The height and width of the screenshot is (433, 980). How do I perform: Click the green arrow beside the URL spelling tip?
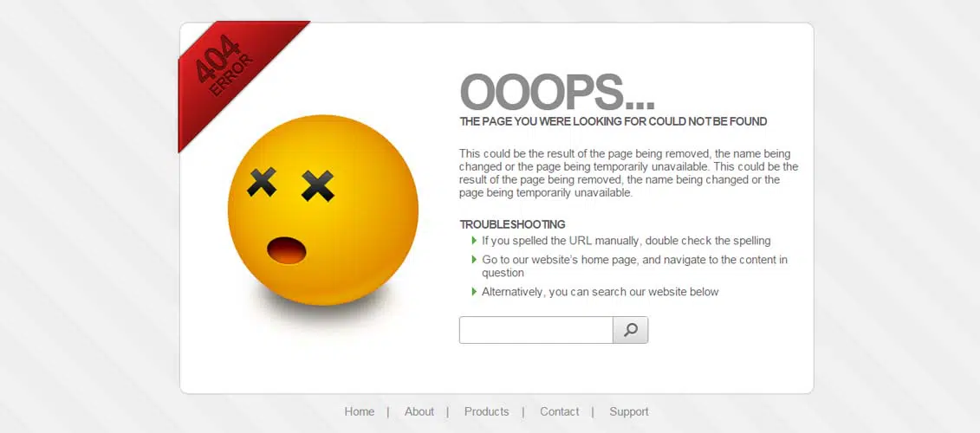pyautogui.click(x=474, y=241)
